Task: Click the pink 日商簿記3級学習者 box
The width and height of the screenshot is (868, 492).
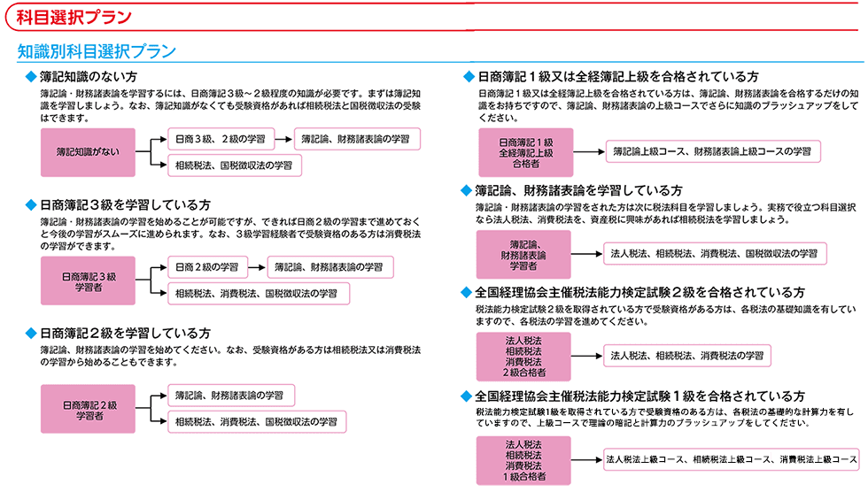Action: pyautogui.click(x=89, y=281)
